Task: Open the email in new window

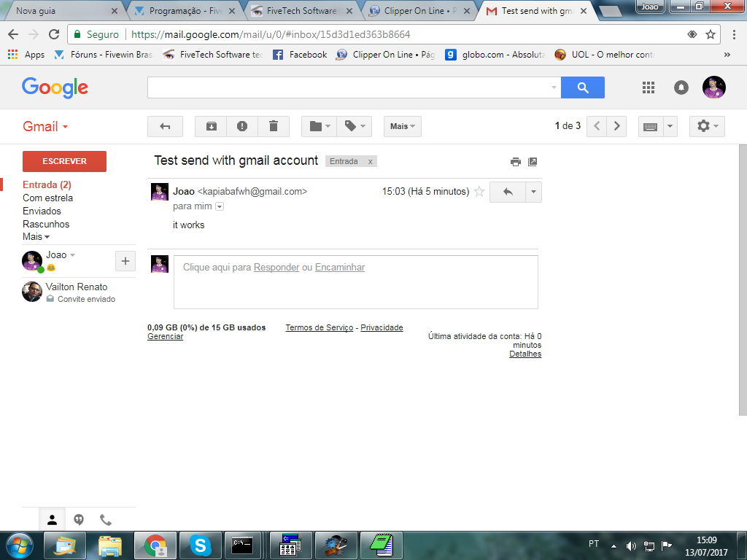Action: point(533,162)
